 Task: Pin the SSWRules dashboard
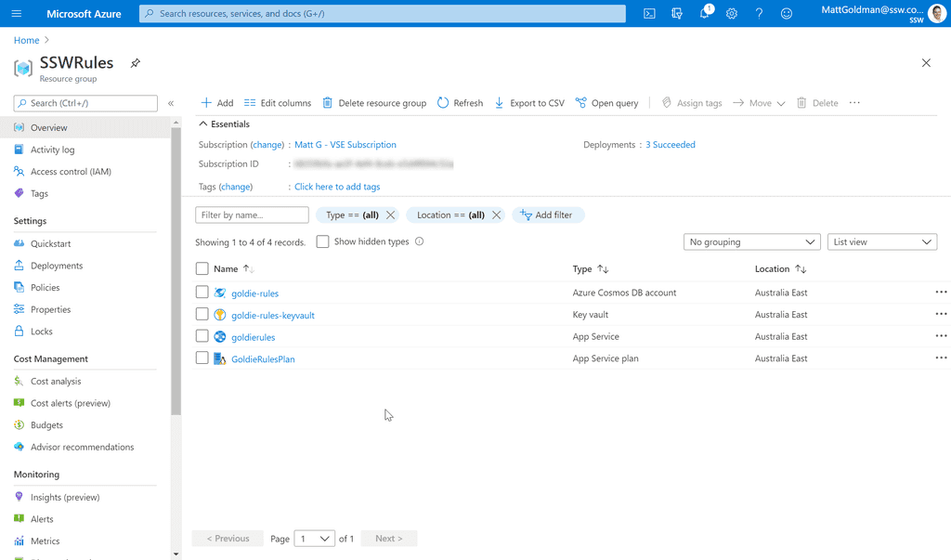point(136,62)
